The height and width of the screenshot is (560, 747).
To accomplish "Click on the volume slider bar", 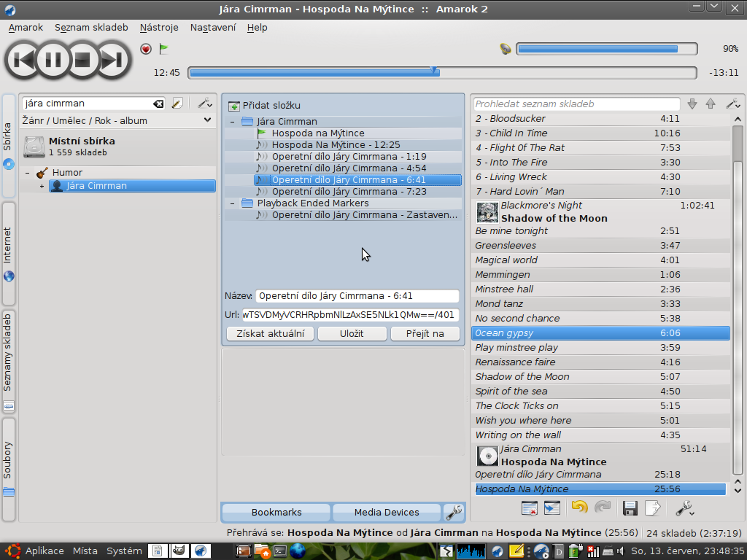I will 606,49.
